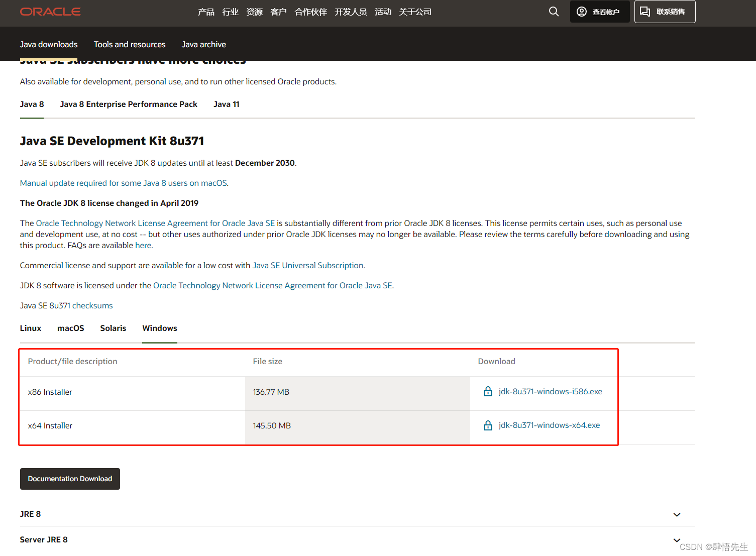The width and height of the screenshot is (756, 556).
Task: Download jdk-8u371-windows-i586.exe
Action: pos(550,391)
